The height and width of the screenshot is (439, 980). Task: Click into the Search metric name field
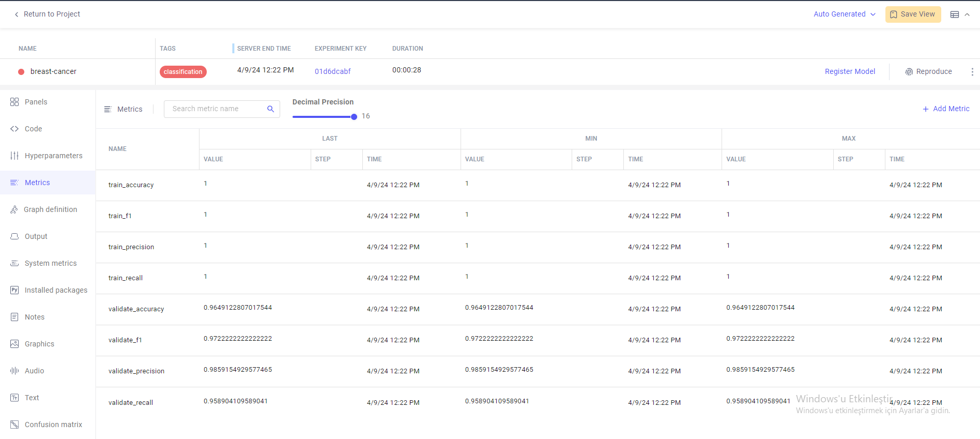coord(222,109)
